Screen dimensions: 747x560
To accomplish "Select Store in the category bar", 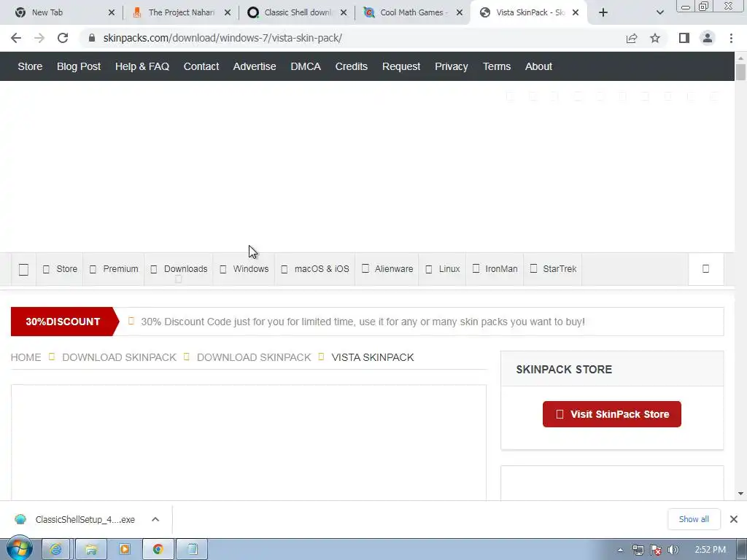I will [x=60, y=269].
